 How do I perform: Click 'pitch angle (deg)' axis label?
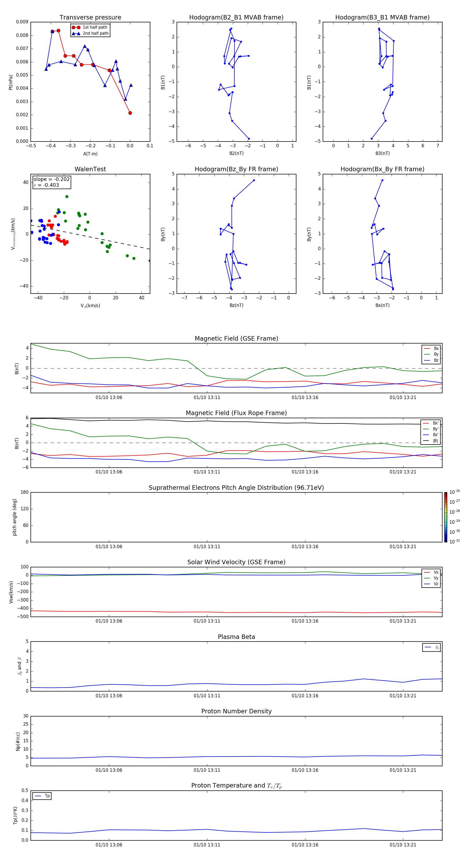point(14,517)
